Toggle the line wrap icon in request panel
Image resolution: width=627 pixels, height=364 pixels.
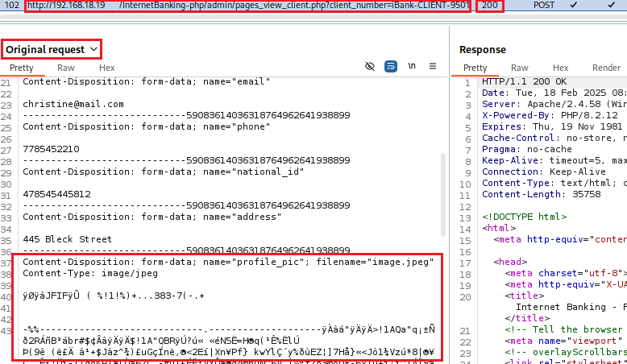(x=391, y=66)
